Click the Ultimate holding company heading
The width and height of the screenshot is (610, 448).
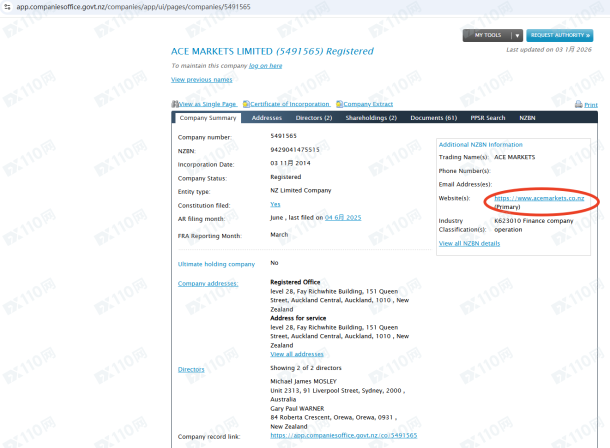[x=216, y=264]
